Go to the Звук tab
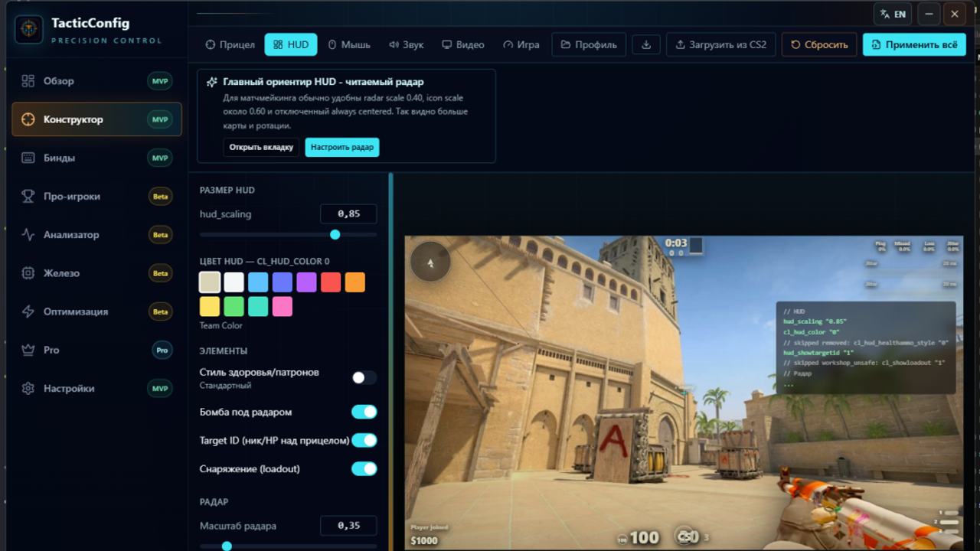The width and height of the screenshot is (980, 551). point(406,44)
